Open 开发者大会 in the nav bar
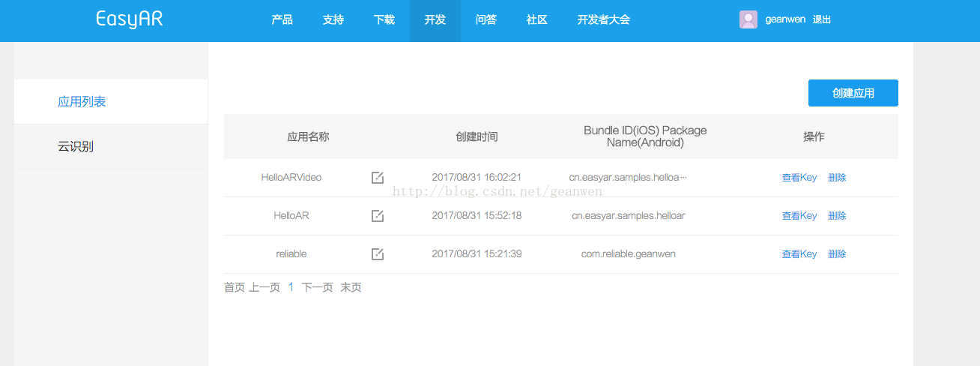The width and height of the screenshot is (980, 366). (604, 20)
